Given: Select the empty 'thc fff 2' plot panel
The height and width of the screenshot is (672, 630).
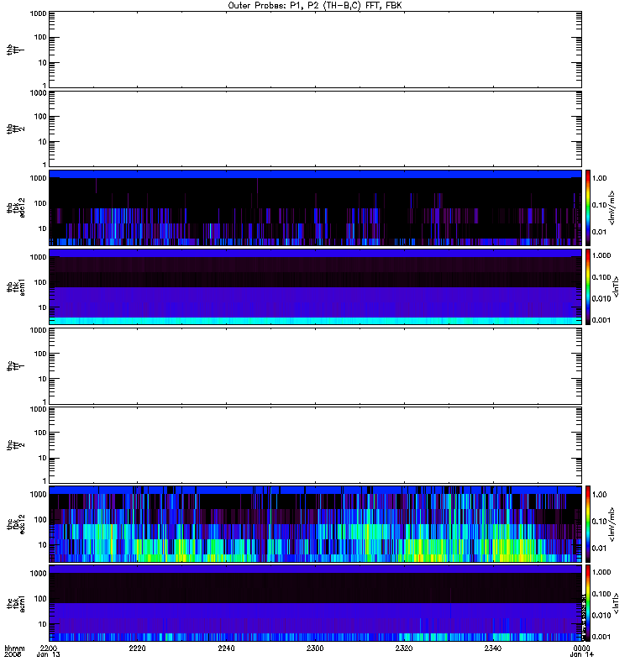Looking at the screenshot, I should pyautogui.click(x=315, y=445).
